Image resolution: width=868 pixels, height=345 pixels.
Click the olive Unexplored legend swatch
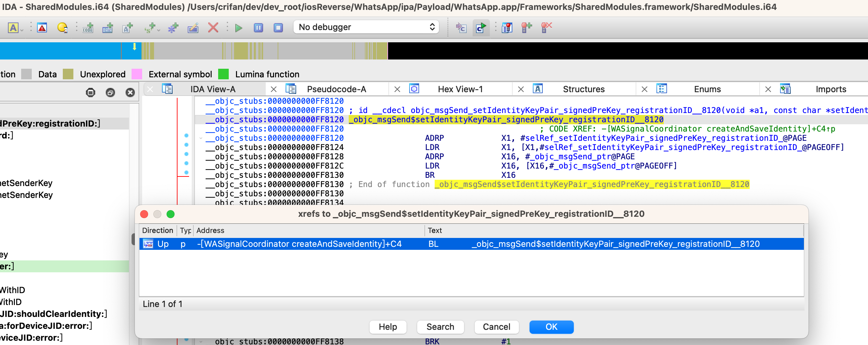68,74
